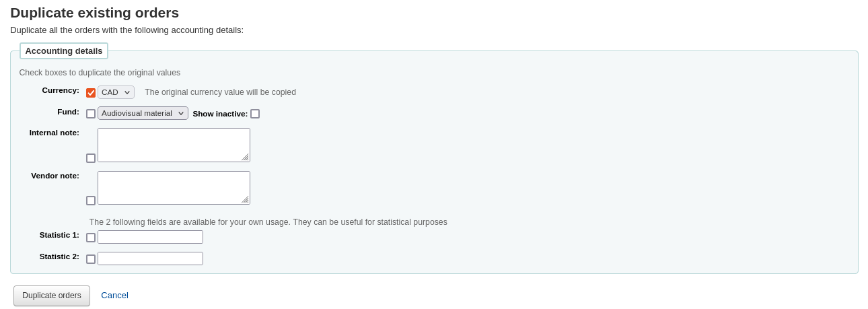Image resolution: width=868 pixels, height=309 pixels.
Task: Uncheck the Currency duplicate checkbox
Action: click(x=91, y=93)
